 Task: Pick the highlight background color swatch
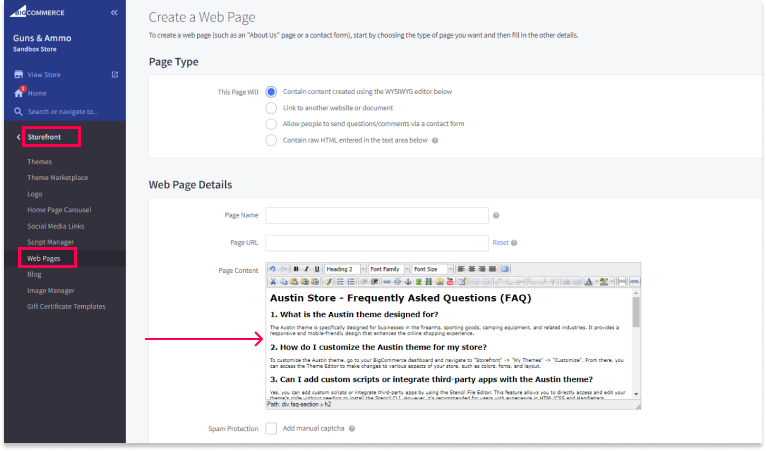[604, 281]
